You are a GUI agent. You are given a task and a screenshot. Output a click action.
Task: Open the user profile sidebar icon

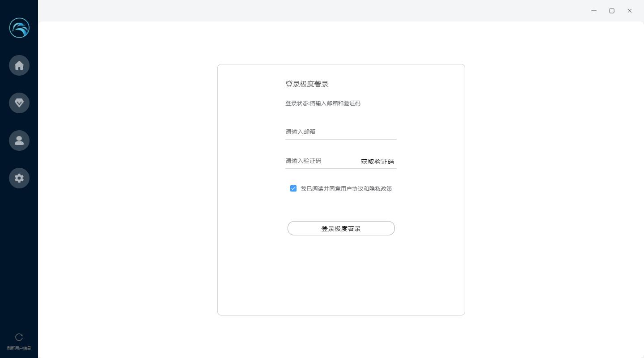tap(19, 141)
